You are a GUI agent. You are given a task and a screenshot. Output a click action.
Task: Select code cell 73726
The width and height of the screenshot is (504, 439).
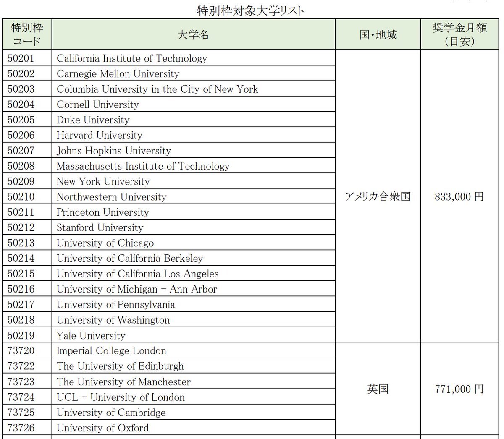[x=27, y=428]
